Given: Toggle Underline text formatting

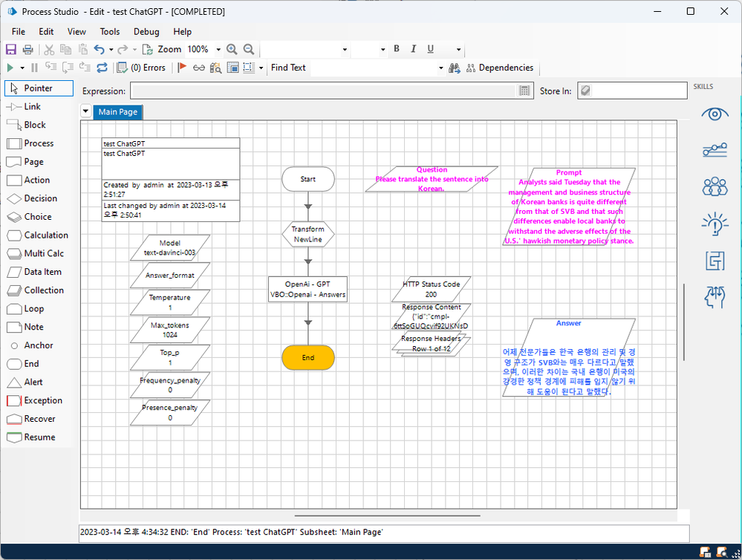Looking at the screenshot, I should [431, 49].
